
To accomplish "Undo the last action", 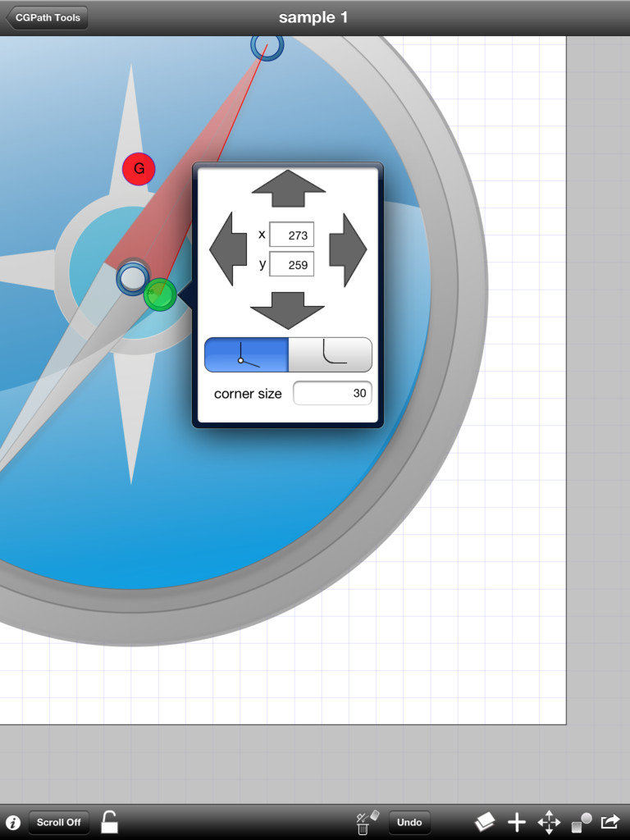I will [409, 822].
